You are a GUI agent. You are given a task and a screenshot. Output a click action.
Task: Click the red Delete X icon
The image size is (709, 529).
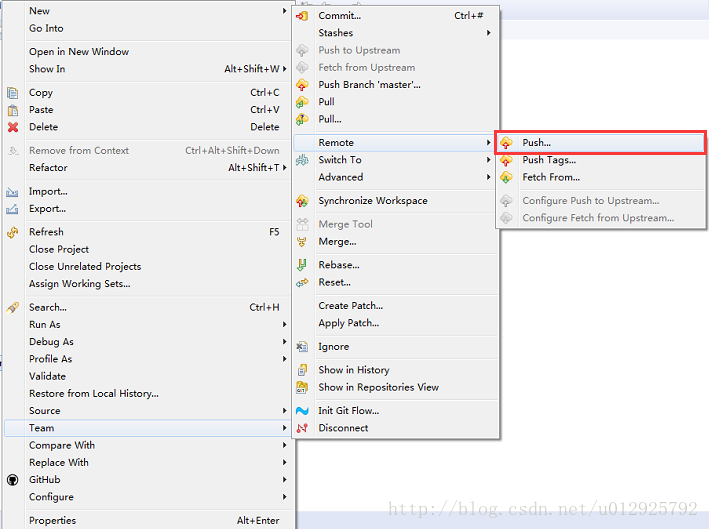tap(13, 127)
